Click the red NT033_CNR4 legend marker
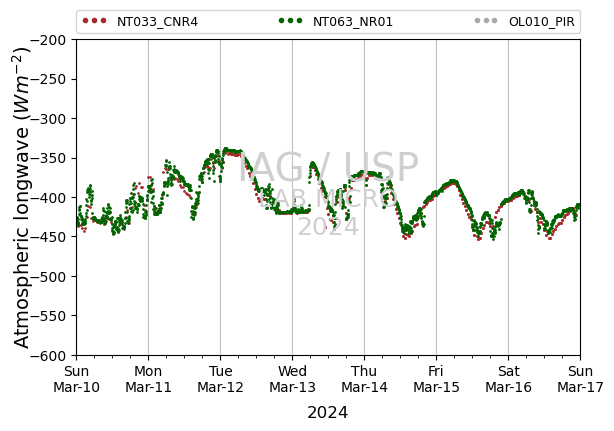This screenshot has width=614, height=431. pyautogui.click(x=94, y=21)
